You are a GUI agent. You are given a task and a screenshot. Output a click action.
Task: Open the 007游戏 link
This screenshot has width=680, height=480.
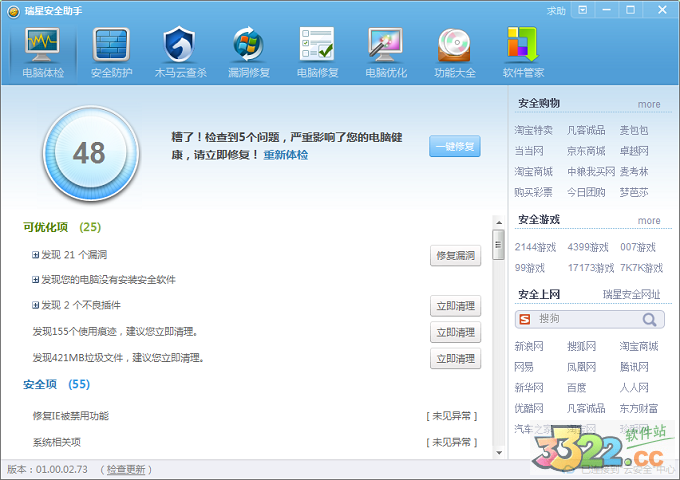pyautogui.click(x=638, y=247)
